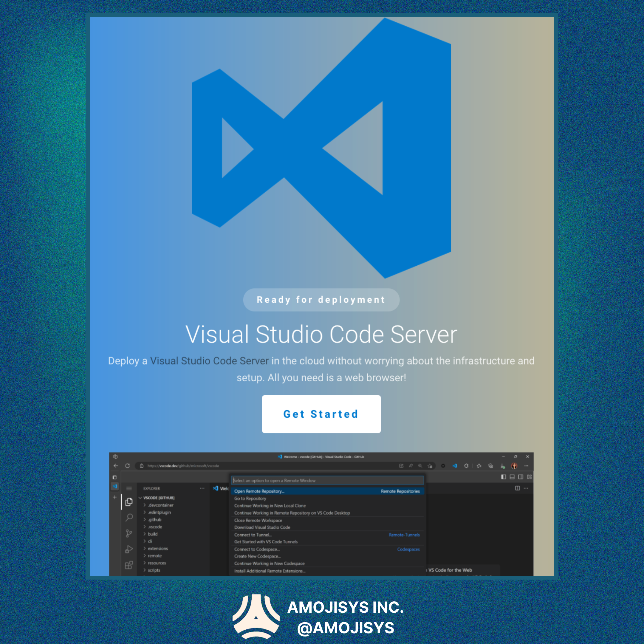The image size is (644, 644).
Task: Reload the page with the refresh icon
Action: point(127,466)
